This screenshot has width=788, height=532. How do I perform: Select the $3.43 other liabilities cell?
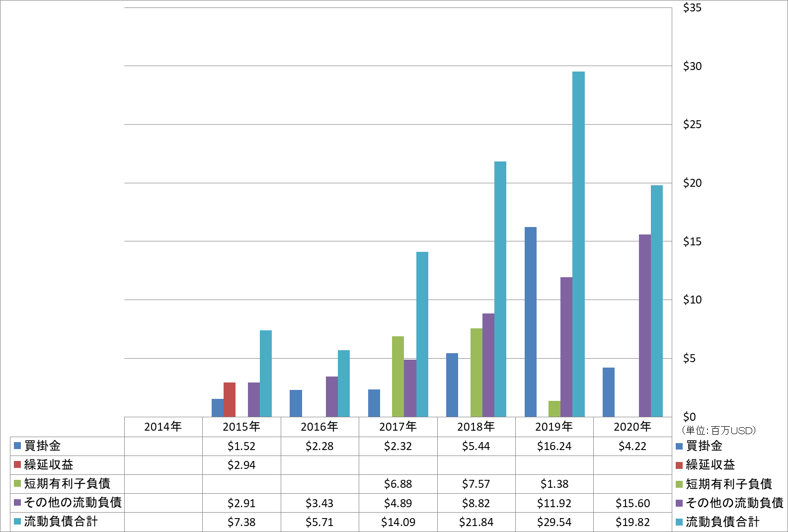(319, 503)
